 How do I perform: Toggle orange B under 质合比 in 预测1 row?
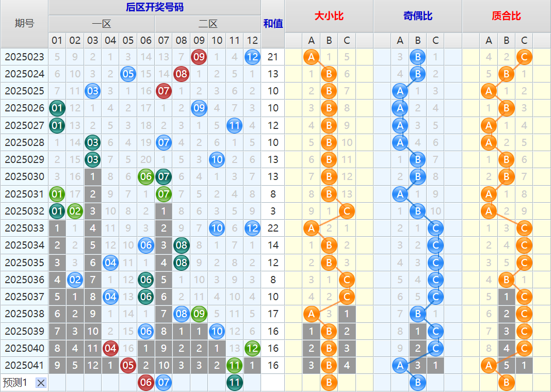(x=506, y=383)
